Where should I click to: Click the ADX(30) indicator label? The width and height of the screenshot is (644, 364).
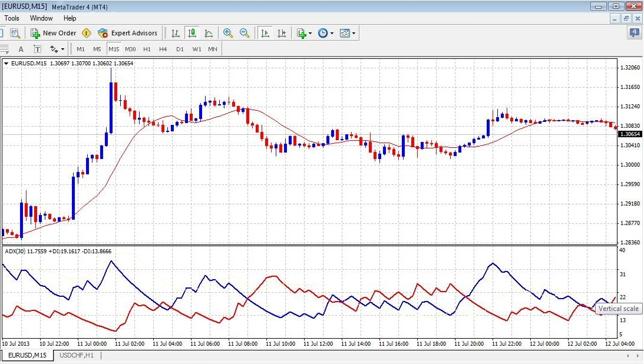point(58,251)
